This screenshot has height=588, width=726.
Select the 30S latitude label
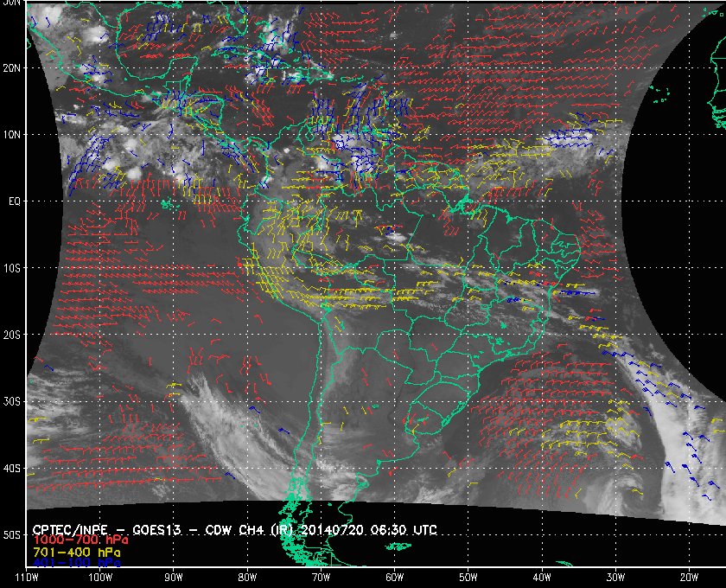pyautogui.click(x=12, y=402)
